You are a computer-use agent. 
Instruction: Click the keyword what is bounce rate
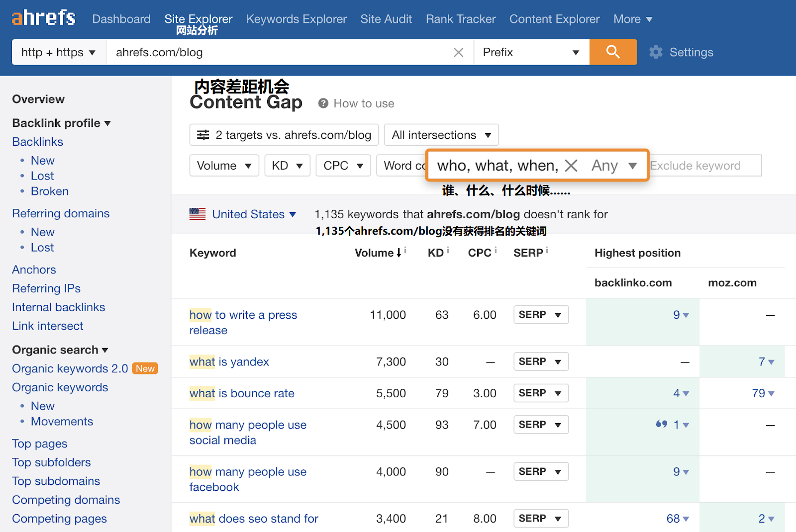pos(242,393)
